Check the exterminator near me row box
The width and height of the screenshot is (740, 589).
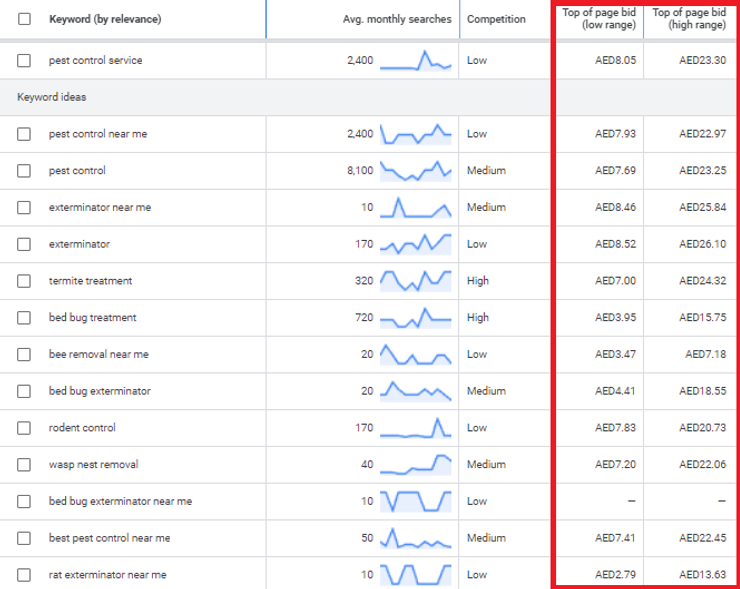(24, 208)
